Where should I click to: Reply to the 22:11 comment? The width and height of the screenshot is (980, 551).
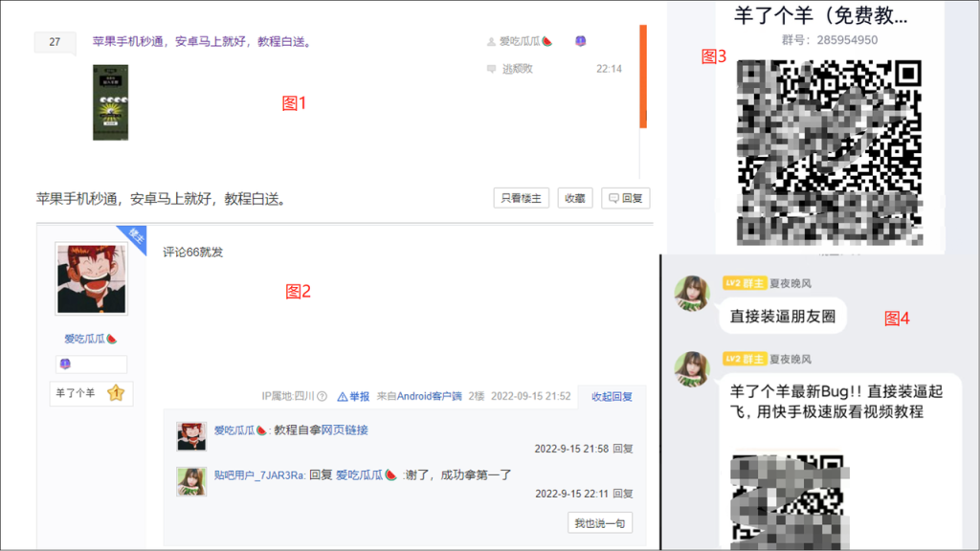click(x=623, y=494)
